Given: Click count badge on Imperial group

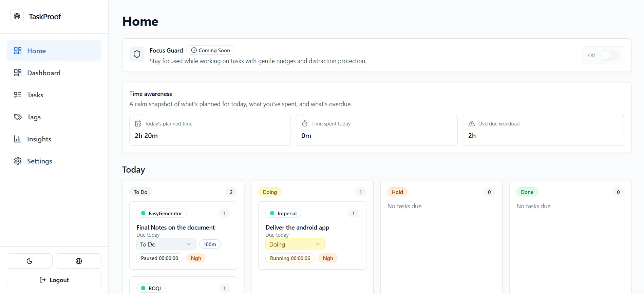Looking at the screenshot, I should pos(353,213).
